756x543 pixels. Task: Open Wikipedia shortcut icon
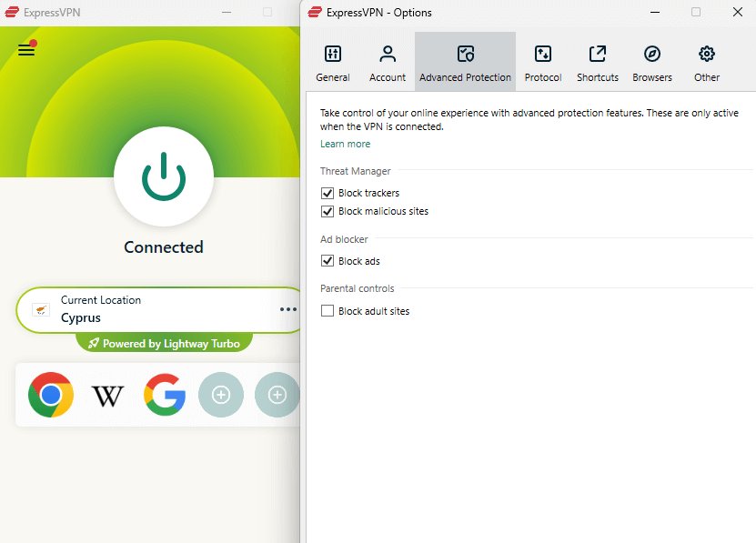107,395
